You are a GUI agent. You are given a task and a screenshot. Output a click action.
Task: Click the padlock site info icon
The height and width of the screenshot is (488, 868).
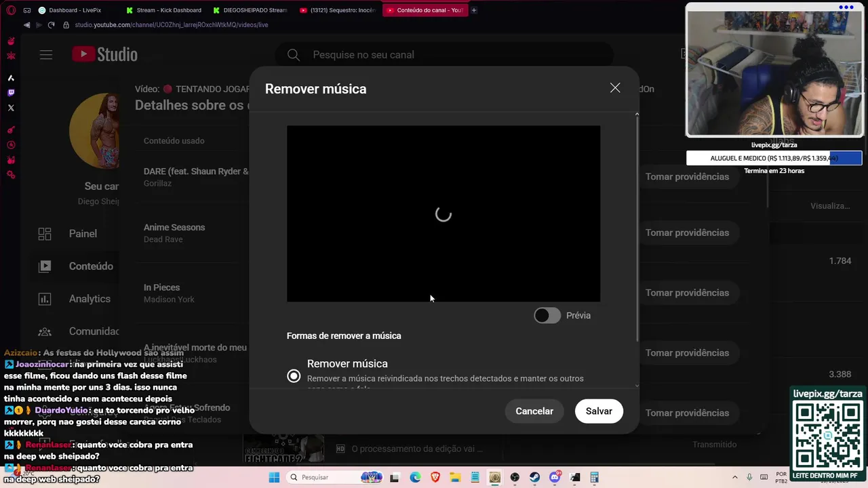point(66,25)
